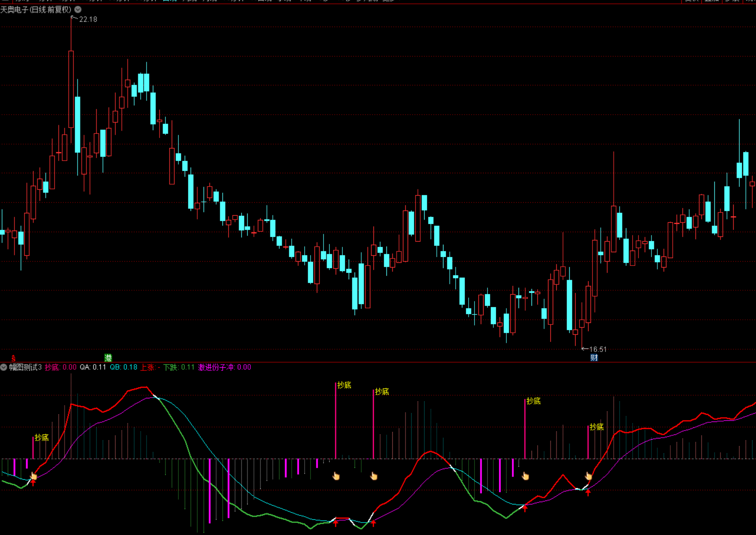Viewport: 756px width, 535px height.
Task: Select the pink 抄底: 0.00 indicator value
Action: [61, 367]
